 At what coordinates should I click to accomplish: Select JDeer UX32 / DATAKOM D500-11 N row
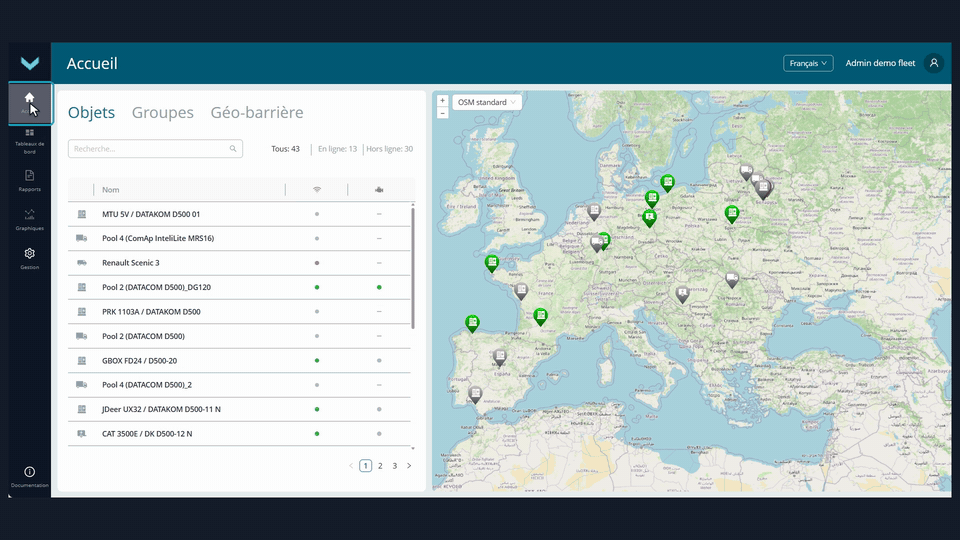click(239, 409)
